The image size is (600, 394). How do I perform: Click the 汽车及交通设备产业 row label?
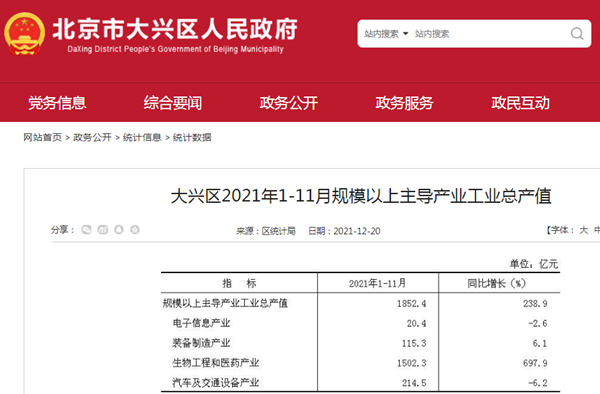pos(215,383)
